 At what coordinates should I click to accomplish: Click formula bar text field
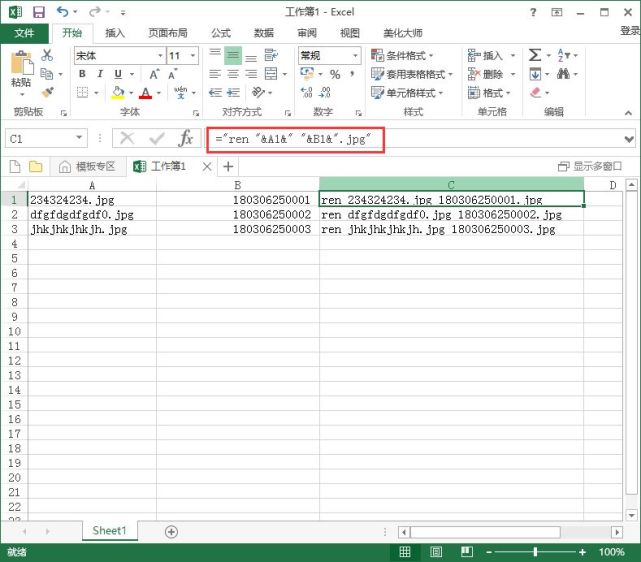coord(414,139)
